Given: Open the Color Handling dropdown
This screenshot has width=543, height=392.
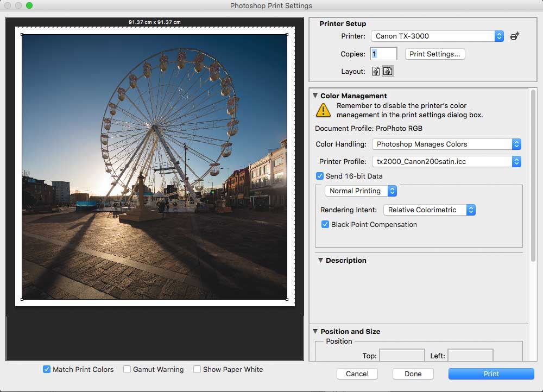Looking at the screenshot, I should tap(447, 144).
